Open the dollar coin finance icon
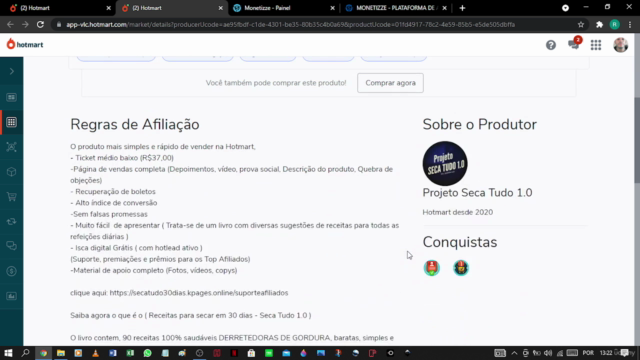This screenshot has width=640, height=360. pyautogui.click(x=11, y=271)
